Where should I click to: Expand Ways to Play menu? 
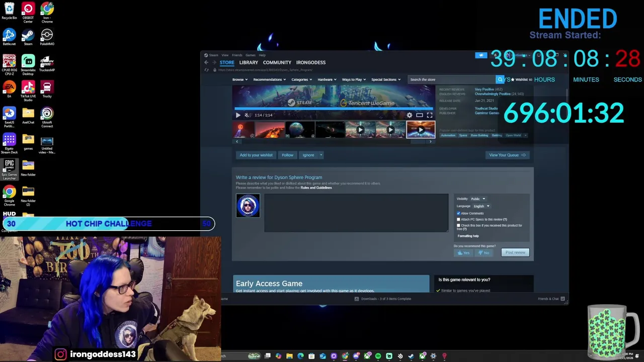coord(354,79)
